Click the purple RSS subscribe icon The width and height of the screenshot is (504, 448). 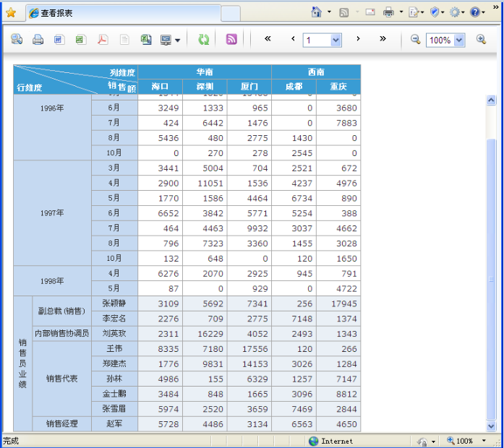click(x=231, y=40)
